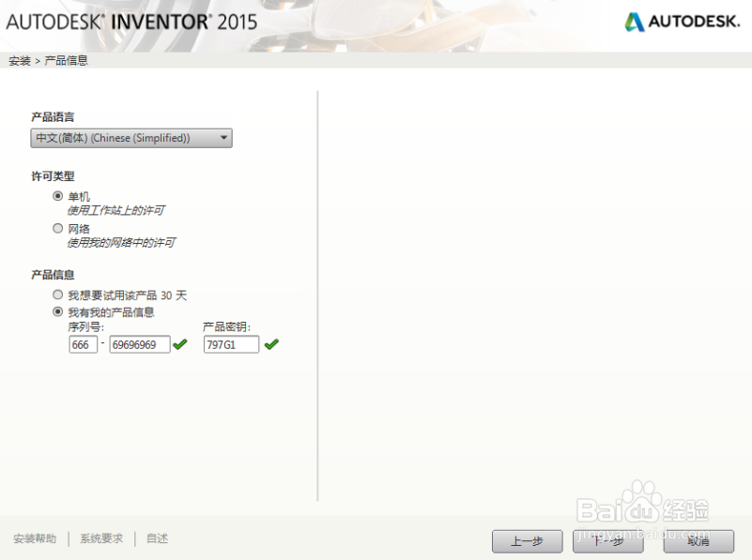
Task: Click the 上一步 back button
Action: [x=528, y=541]
